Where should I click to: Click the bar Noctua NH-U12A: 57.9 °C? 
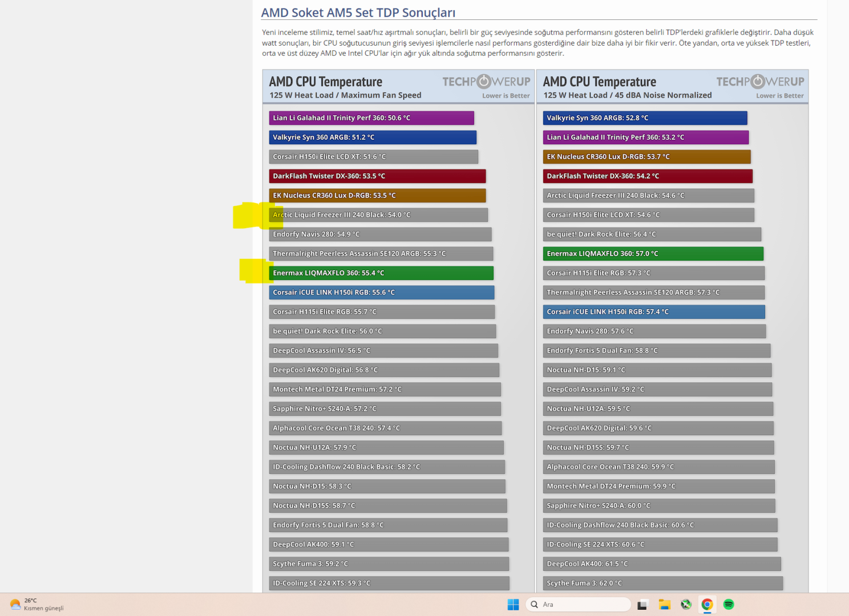click(x=386, y=448)
